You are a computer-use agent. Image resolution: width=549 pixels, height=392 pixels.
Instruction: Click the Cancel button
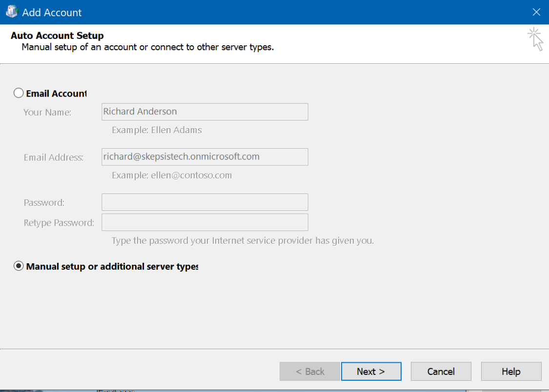point(441,372)
